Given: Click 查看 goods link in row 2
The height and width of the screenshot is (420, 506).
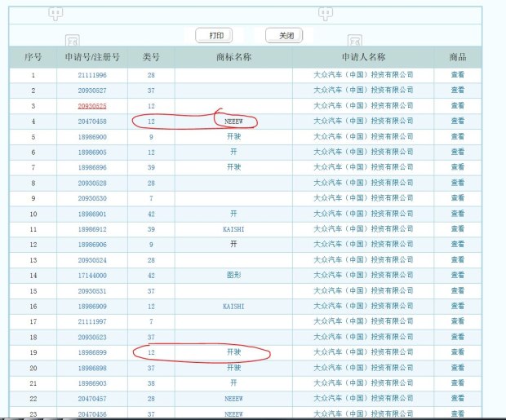Looking at the screenshot, I should coord(458,91).
